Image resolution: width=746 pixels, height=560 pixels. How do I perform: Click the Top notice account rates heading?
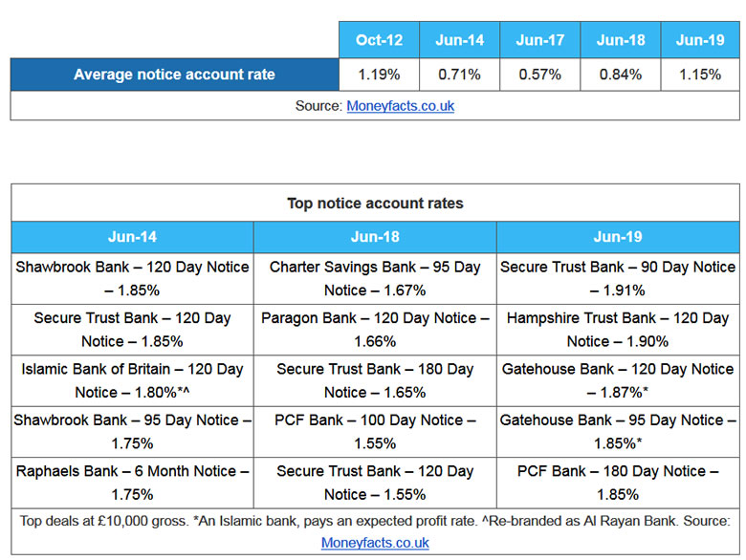[375, 203]
